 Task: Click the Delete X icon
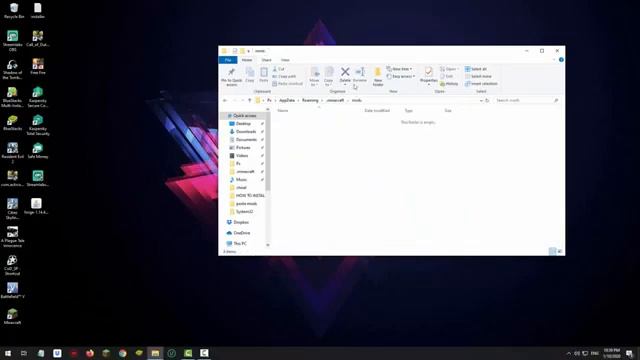point(345,72)
